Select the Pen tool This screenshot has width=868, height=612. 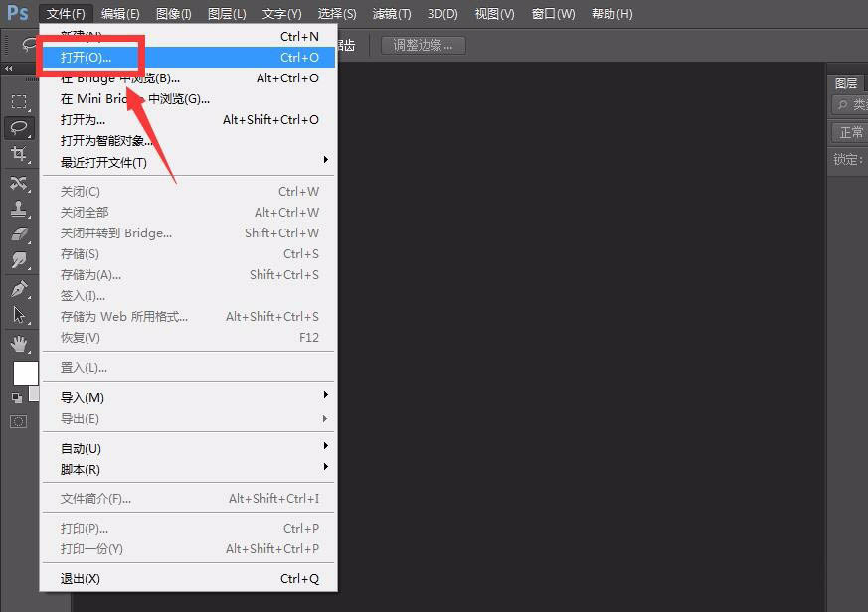[19, 289]
